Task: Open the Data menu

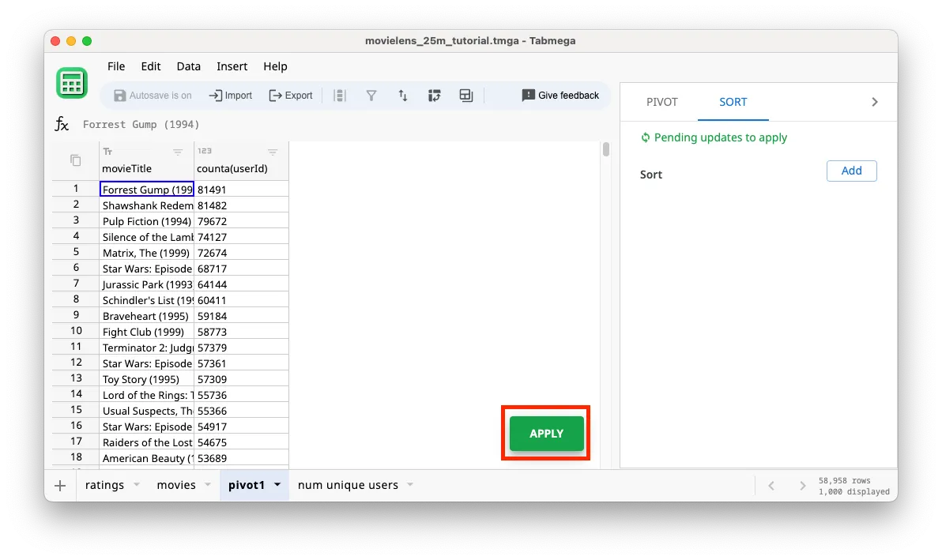Action: pos(188,66)
